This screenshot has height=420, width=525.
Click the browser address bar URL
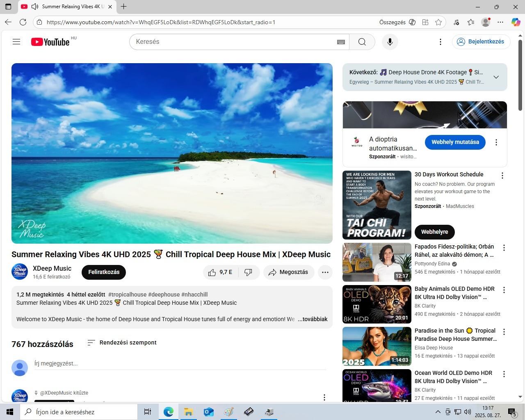coord(161,22)
